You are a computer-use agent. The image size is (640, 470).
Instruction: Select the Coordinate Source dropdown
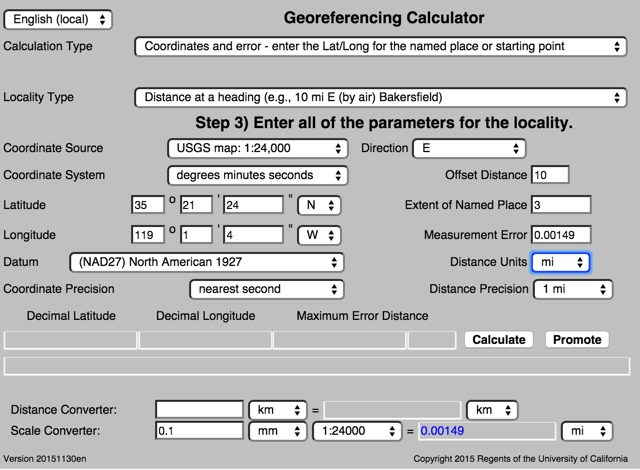click(256, 149)
